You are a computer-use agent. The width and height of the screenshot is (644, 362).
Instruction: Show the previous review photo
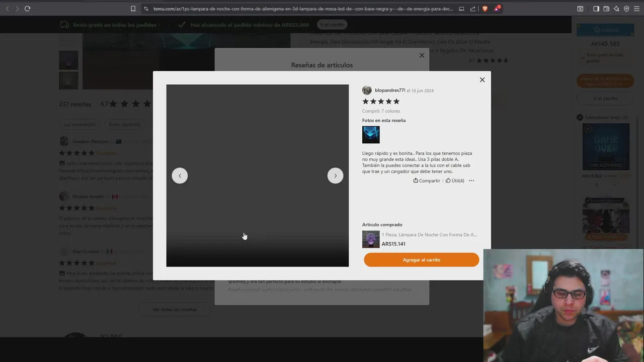tap(180, 175)
